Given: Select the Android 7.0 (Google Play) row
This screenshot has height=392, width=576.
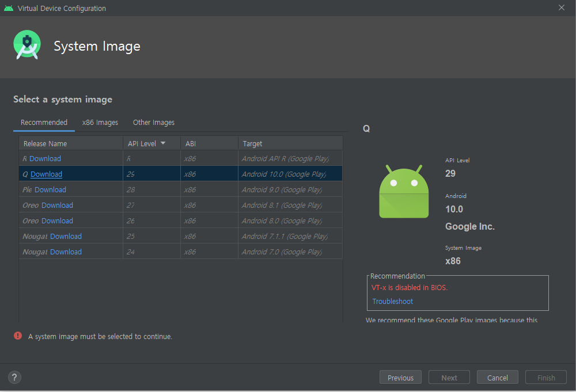Looking at the screenshot, I should (x=181, y=252).
